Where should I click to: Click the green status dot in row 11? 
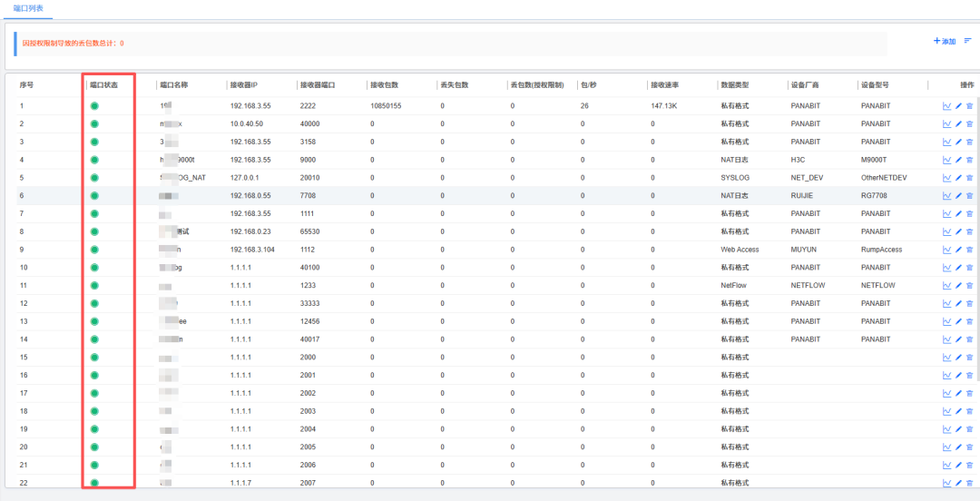coord(94,286)
